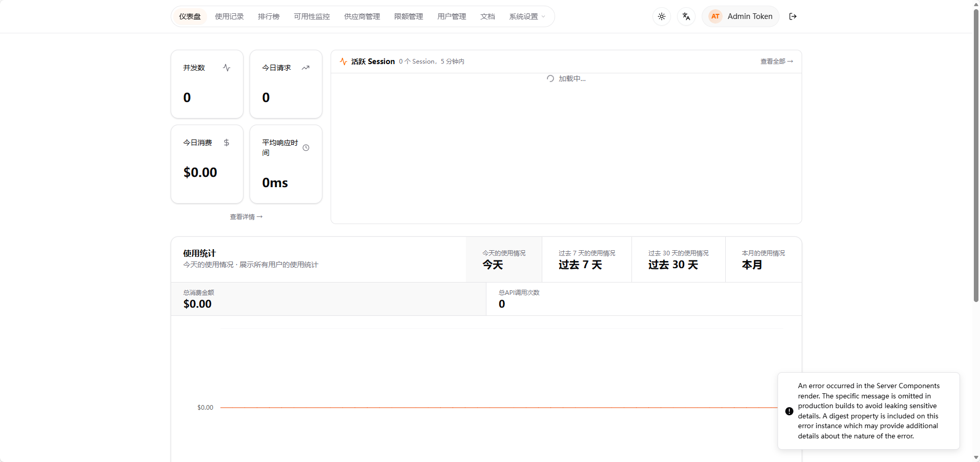Viewport: 980px width, 462px height.
Task: Toggle the light/dark theme sun icon
Action: pyautogui.click(x=662, y=16)
